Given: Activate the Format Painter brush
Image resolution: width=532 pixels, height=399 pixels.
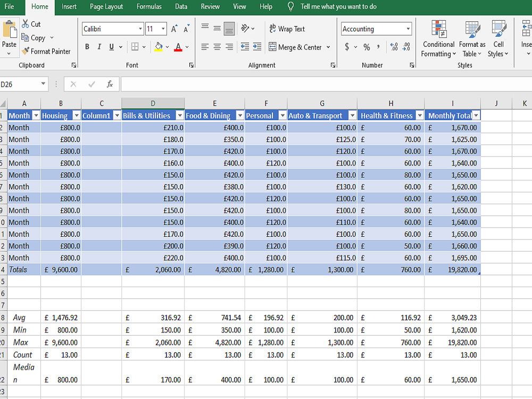Looking at the screenshot, I should point(25,51).
